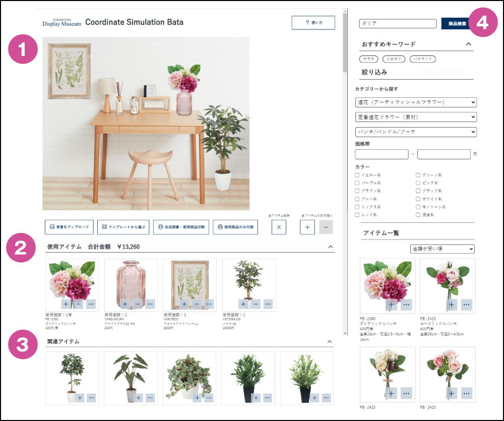Collapse the 使用アイテム section
The image size is (504, 421).
330,247
